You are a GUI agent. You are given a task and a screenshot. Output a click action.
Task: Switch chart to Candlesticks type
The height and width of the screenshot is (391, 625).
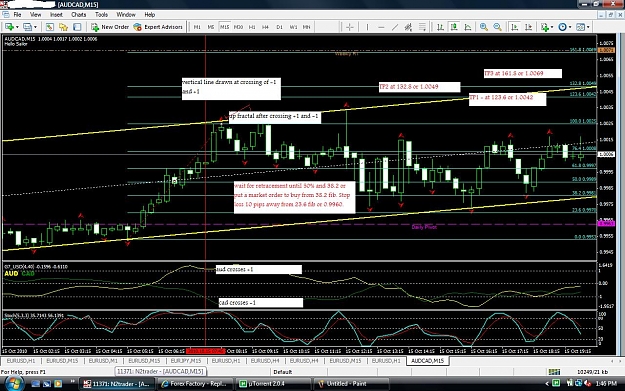click(x=454, y=27)
